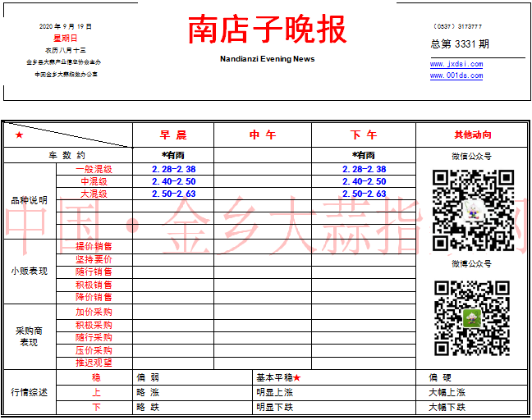Screen dimensions: 532x420
Task: Click the 随行采购 row label
Action: click(x=94, y=338)
